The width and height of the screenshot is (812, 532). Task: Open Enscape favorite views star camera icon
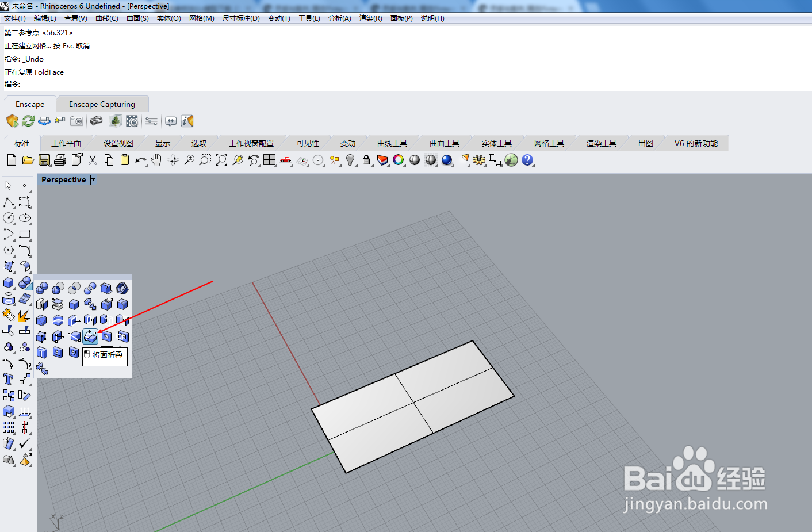pos(60,121)
